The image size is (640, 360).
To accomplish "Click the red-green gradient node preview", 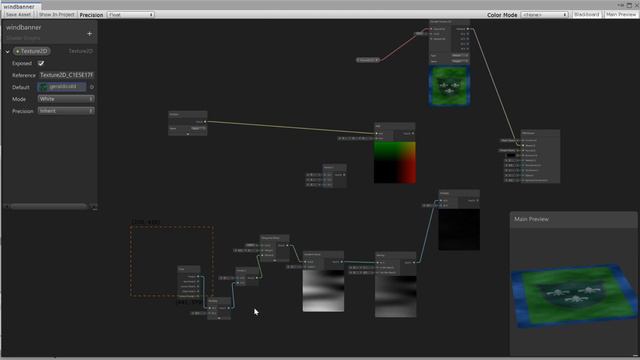I will [x=395, y=162].
